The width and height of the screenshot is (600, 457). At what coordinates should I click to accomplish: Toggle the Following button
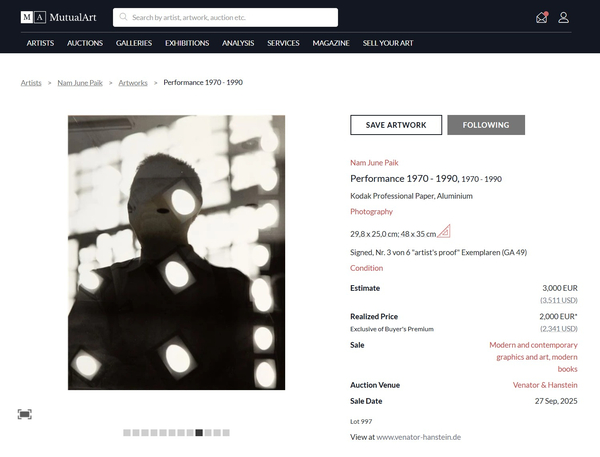tap(486, 125)
